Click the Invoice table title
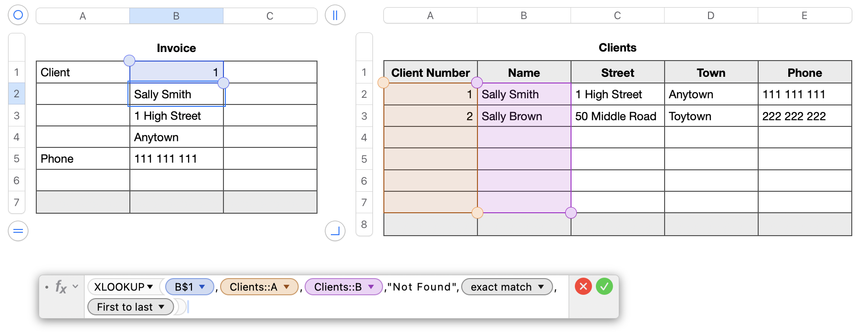Image resolution: width=868 pixels, height=332 pixels. 176,48
